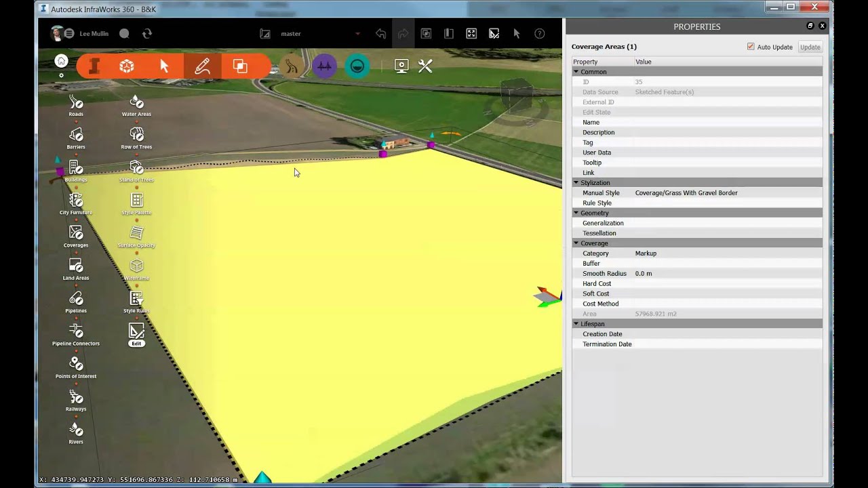This screenshot has width=868, height=488.
Task: Open Style Rules
Action: [136, 298]
